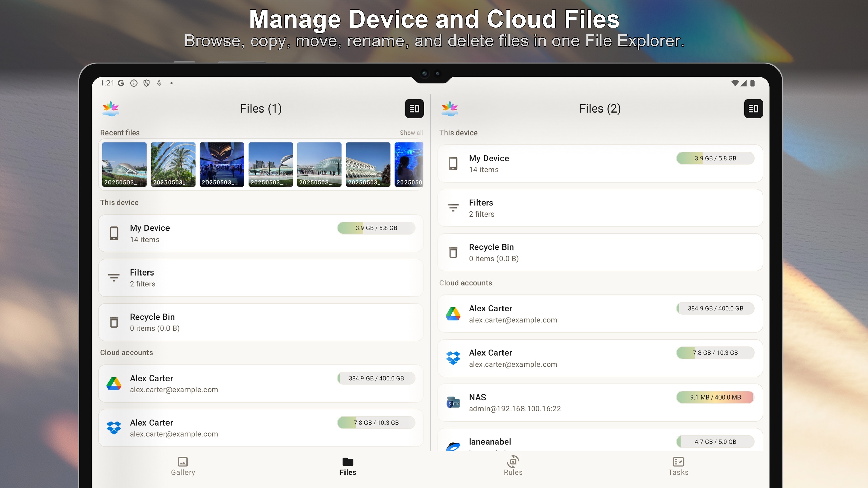Open the NAS admin@192.168.100.16:22 account
The height and width of the screenshot is (488, 868).
click(x=600, y=402)
